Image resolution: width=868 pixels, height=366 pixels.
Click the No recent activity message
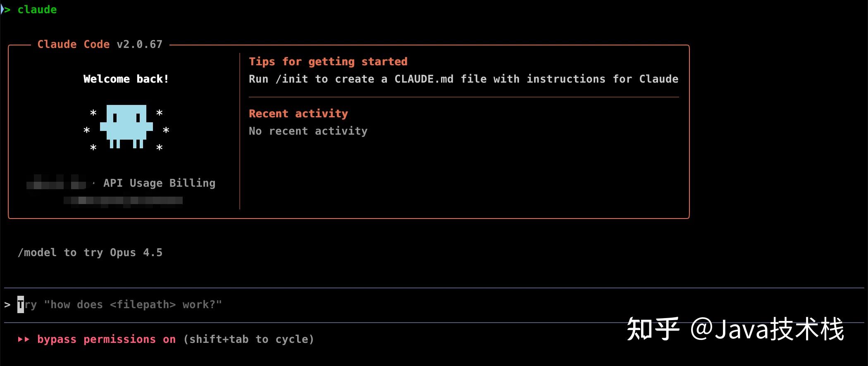click(308, 131)
